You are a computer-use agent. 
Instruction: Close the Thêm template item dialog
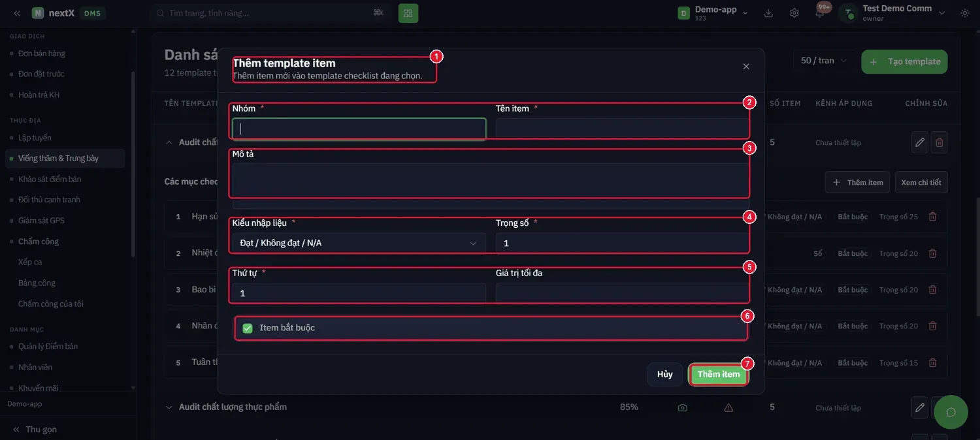point(746,66)
